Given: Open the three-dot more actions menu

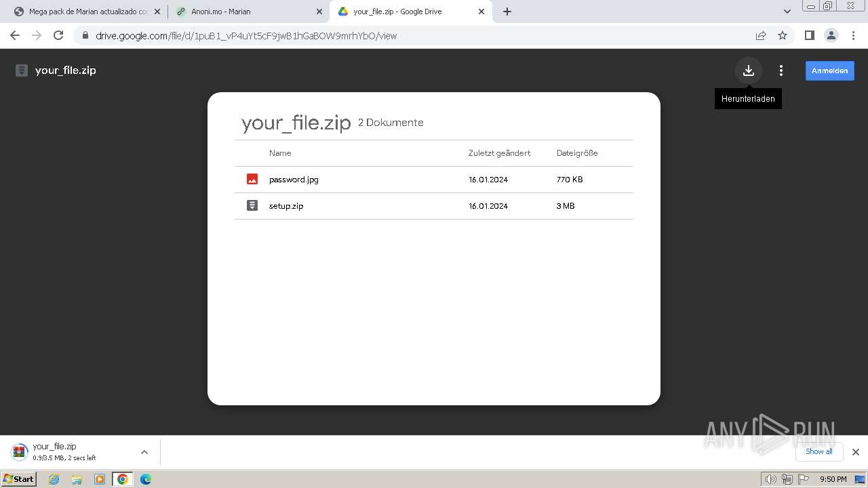Looking at the screenshot, I should [x=781, y=70].
